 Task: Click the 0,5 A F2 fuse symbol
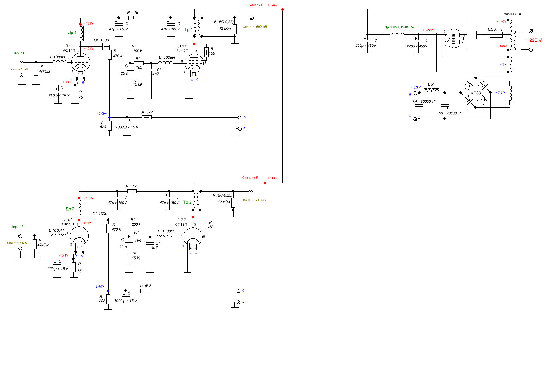pyautogui.click(x=496, y=34)
